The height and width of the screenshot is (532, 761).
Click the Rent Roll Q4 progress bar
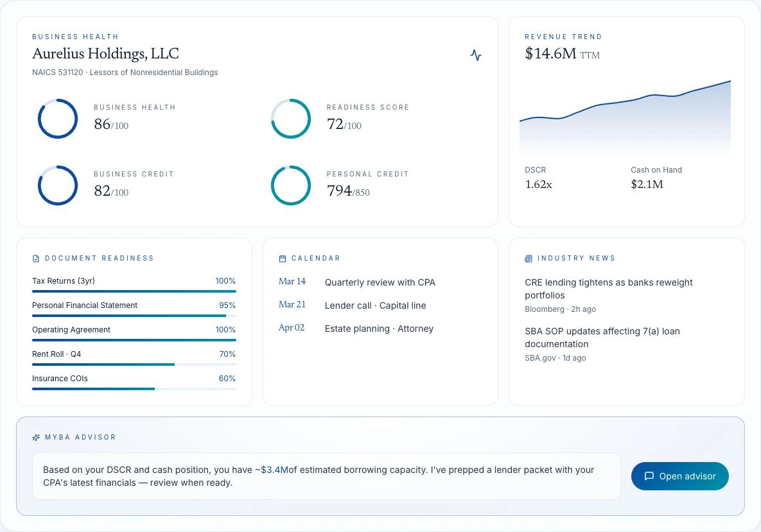(134, 365)
